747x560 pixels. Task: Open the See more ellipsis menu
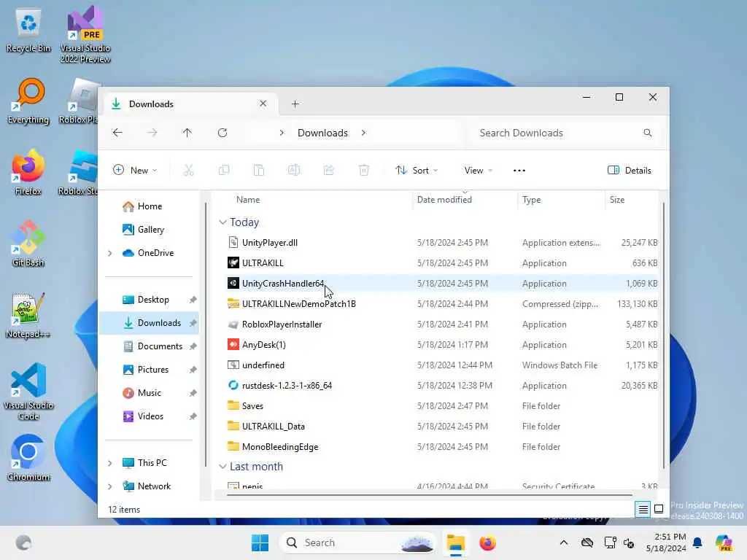pyautogui.click(x=519, y=171)
